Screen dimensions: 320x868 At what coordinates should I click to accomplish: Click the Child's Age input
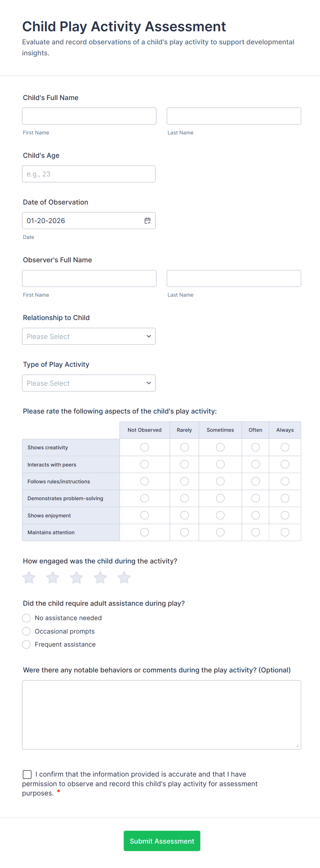(x=89, y=174)
